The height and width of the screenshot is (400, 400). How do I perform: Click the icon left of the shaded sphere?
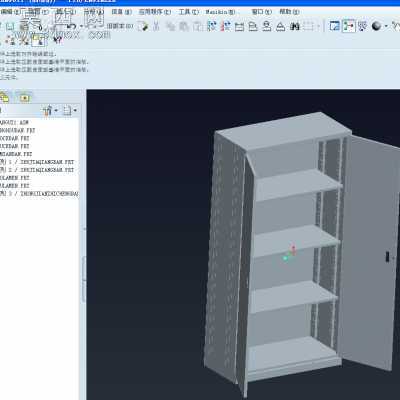tap(363, 26)
